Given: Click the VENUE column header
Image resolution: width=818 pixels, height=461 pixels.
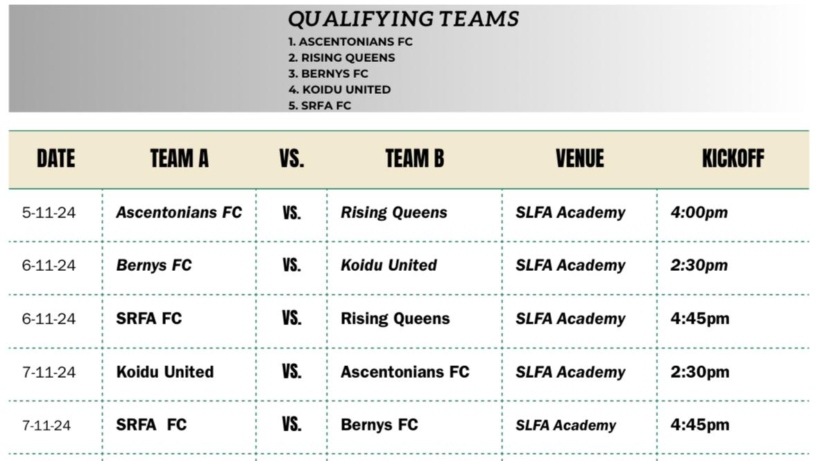Looking at the screenshot, I should click(580, 159).
